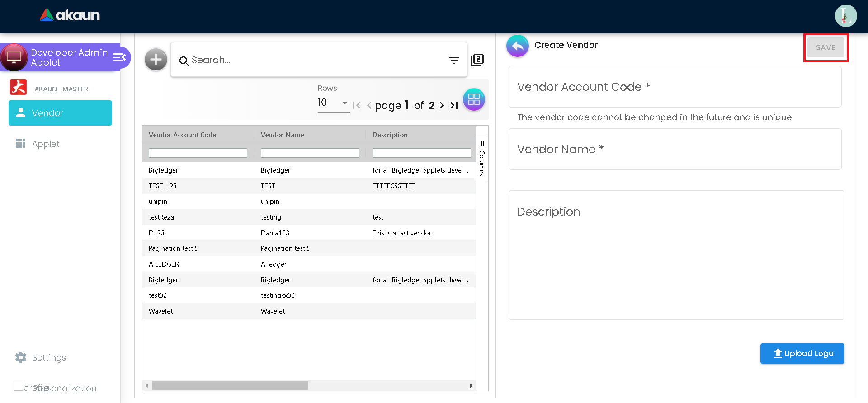Click the Upload Logo button
Screen dimensions: 868x403
coord(802,353)
